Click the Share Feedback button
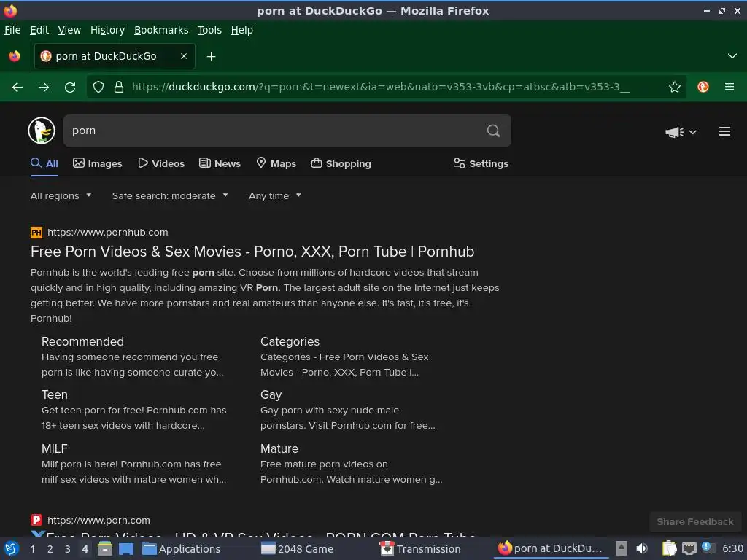Screen dimensions: 747x560 [x=695, y=521]
